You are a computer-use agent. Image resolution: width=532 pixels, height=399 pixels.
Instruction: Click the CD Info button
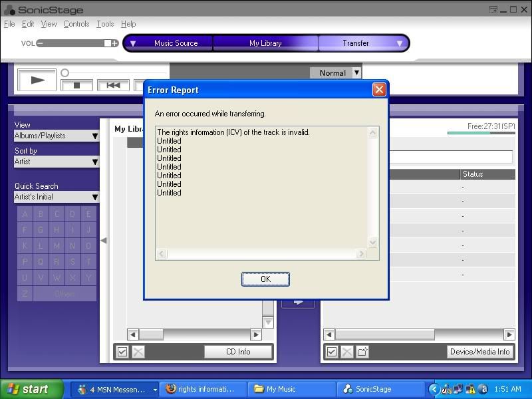point(238,352)
